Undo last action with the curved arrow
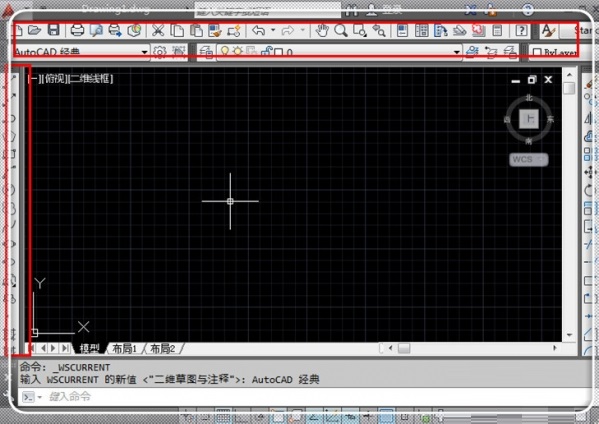This screenshot has width=599, height=424. tap(259, 30)
